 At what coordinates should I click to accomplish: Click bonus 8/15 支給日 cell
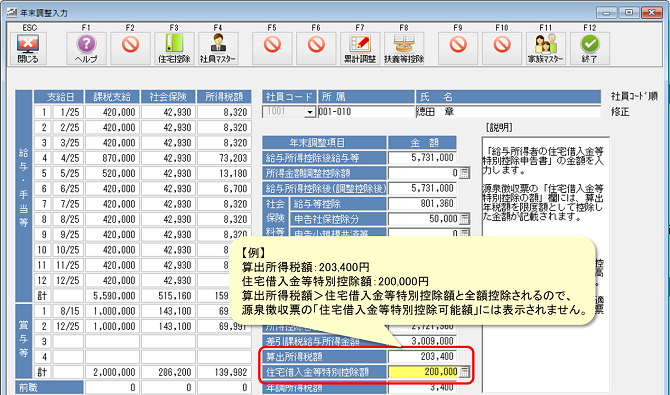coord(68,311)
